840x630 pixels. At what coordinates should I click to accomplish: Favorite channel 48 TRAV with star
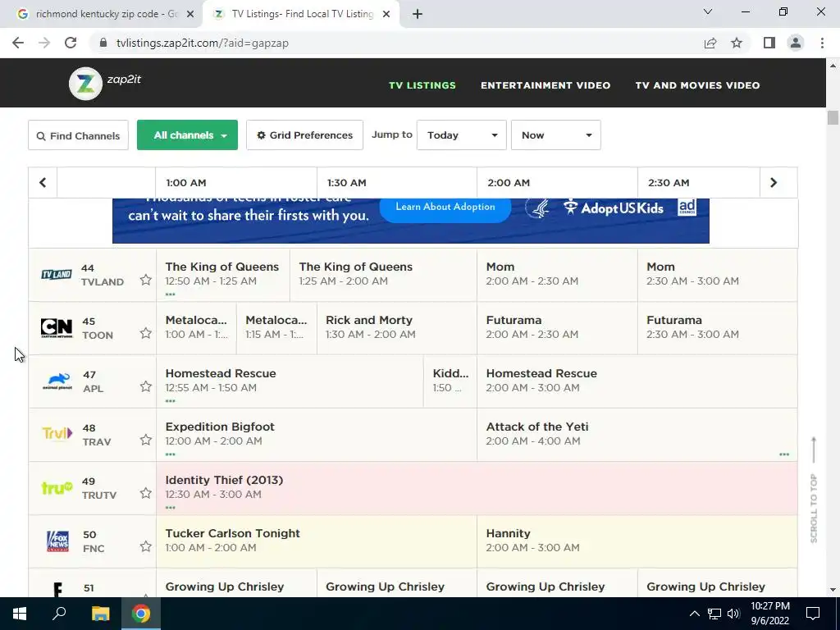pyautogui.click(x=146, y=440)
